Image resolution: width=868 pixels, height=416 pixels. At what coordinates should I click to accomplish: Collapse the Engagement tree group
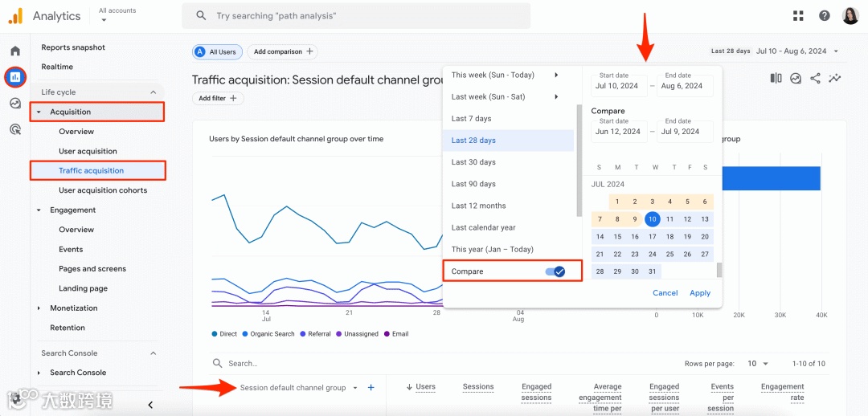tap(39, 210)
